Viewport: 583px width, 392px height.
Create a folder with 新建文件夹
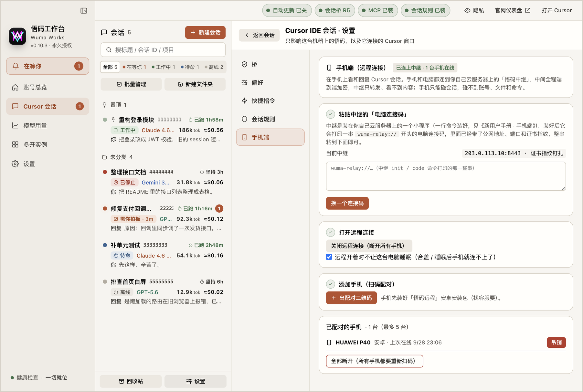(195, 84)
